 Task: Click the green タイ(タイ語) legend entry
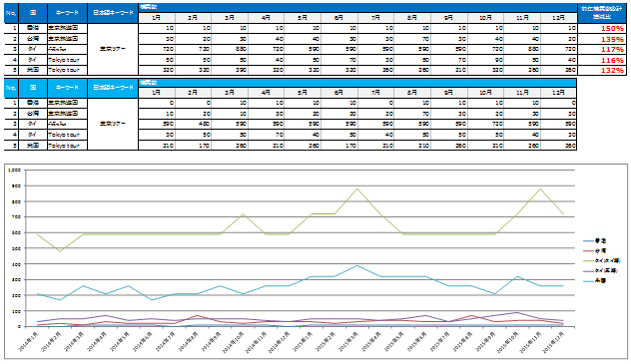click(602, 260)
